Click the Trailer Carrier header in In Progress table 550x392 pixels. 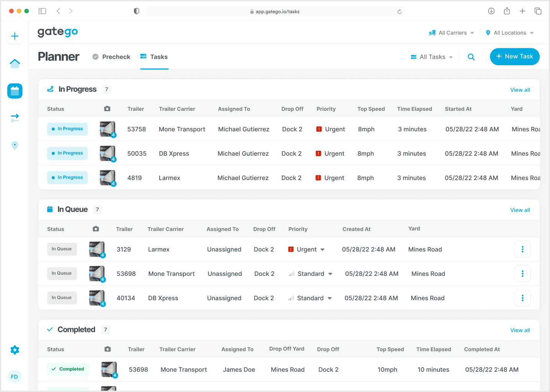point(177,109)
